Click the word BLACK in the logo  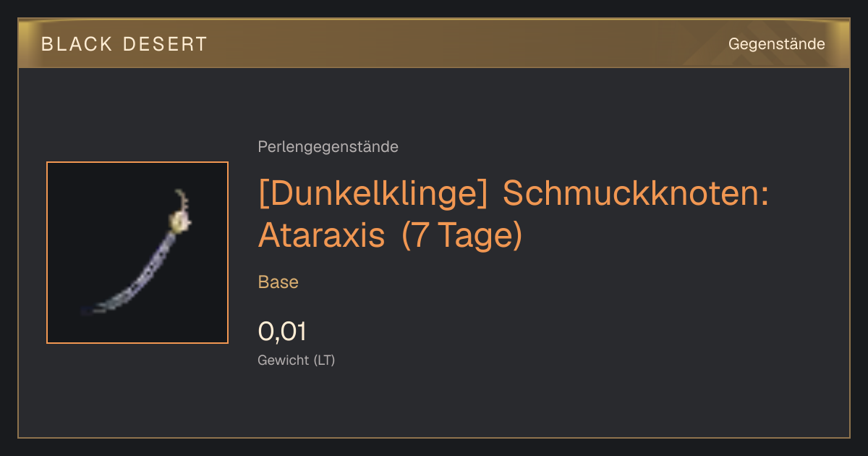pos(77,44)
